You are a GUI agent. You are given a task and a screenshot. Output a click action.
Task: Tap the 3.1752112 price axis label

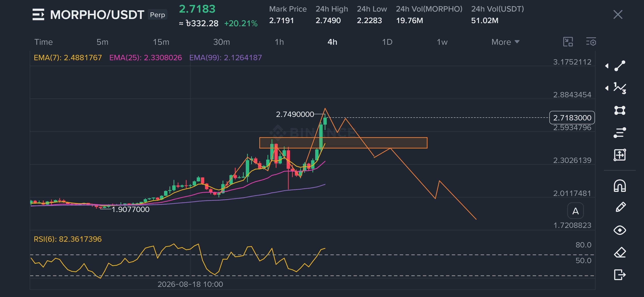[x=572, y=62]
